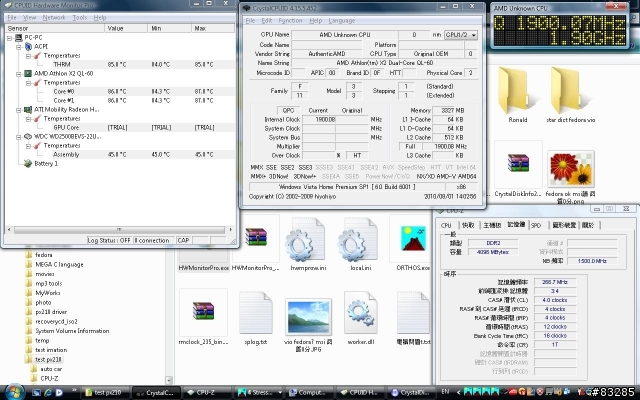Image resolution: width=640 pixels, height=400 pixels.
Task: Open Language menu in CrystalCPUID
Action: point(342,20)
